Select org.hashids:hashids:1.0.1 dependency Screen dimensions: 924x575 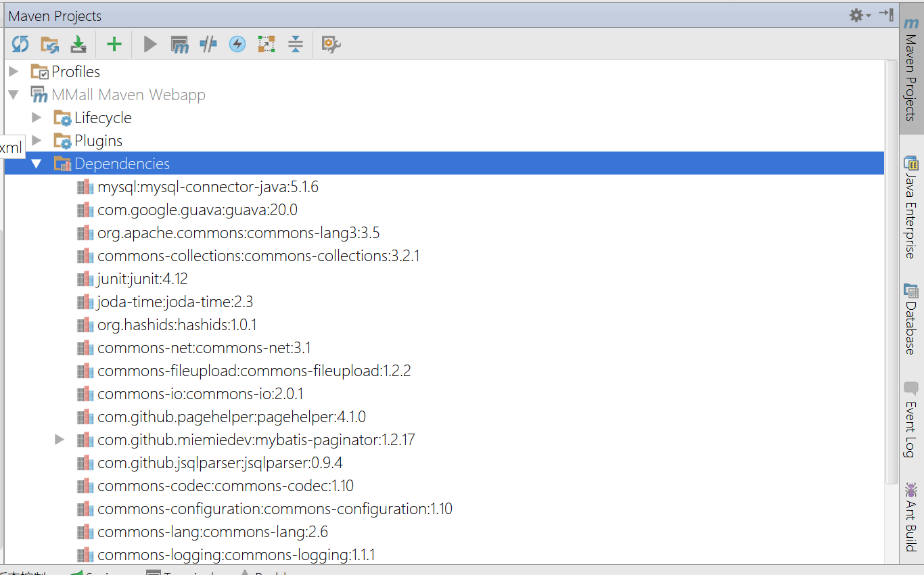pos(177,325)
